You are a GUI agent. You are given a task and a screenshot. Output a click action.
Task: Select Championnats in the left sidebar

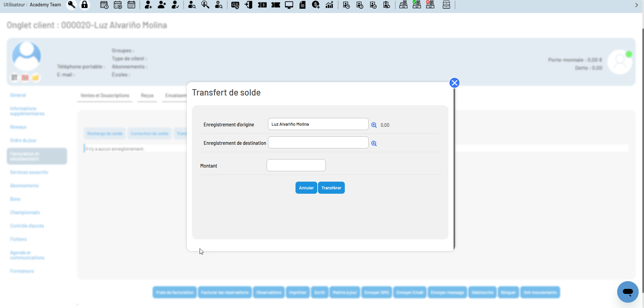click(25, 212)
